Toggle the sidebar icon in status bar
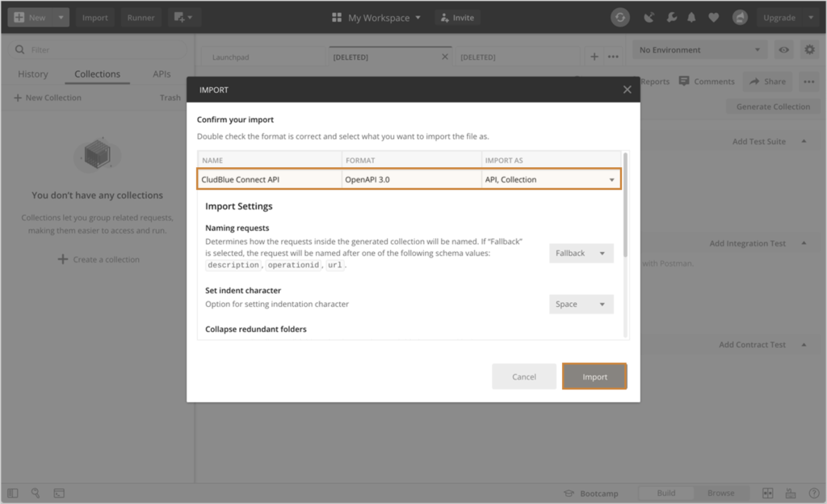The height and width of the screenshot is (504, 827). [13, 493]
